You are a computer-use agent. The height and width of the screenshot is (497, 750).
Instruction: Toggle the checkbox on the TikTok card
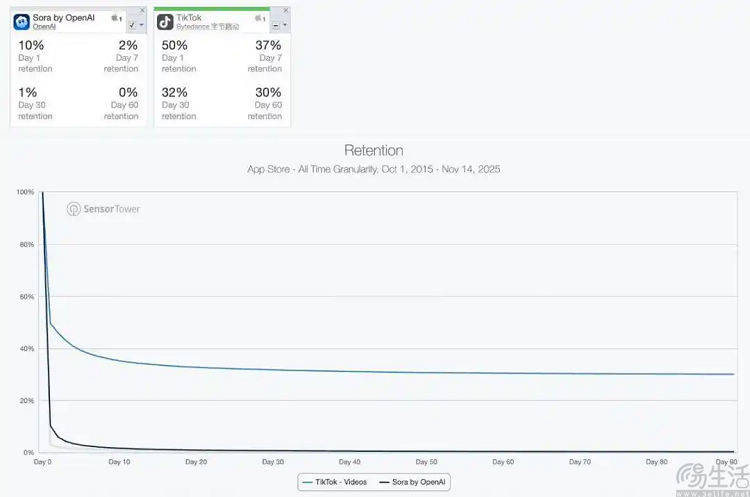[x=275, y=24]
